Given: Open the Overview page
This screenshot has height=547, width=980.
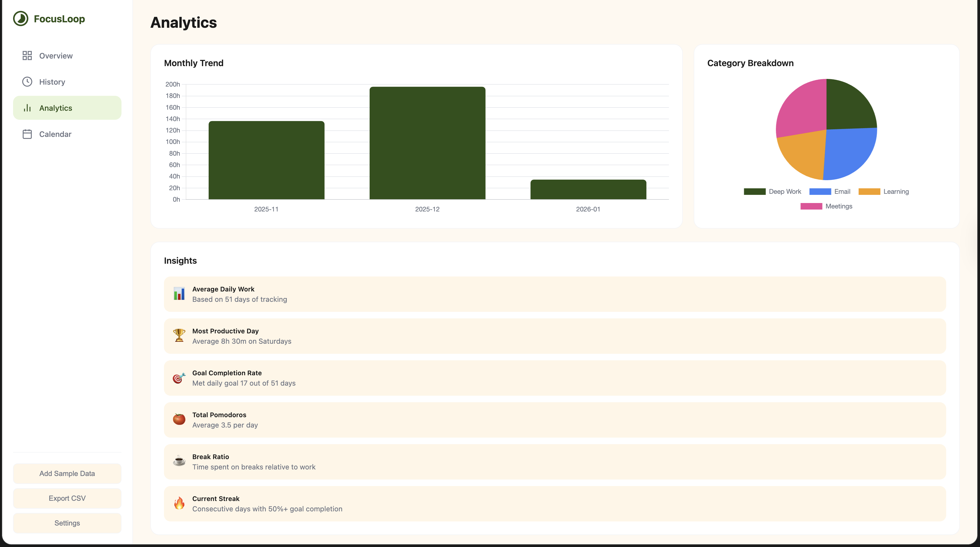Looking at the screenshot, I should point(56,56).
